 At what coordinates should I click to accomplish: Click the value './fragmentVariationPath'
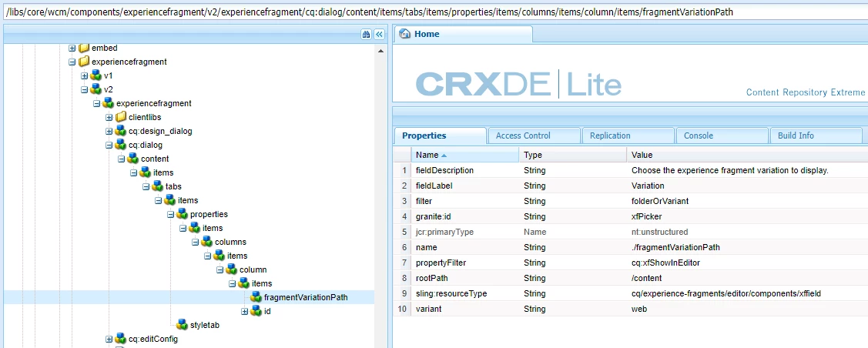point(675,248)
